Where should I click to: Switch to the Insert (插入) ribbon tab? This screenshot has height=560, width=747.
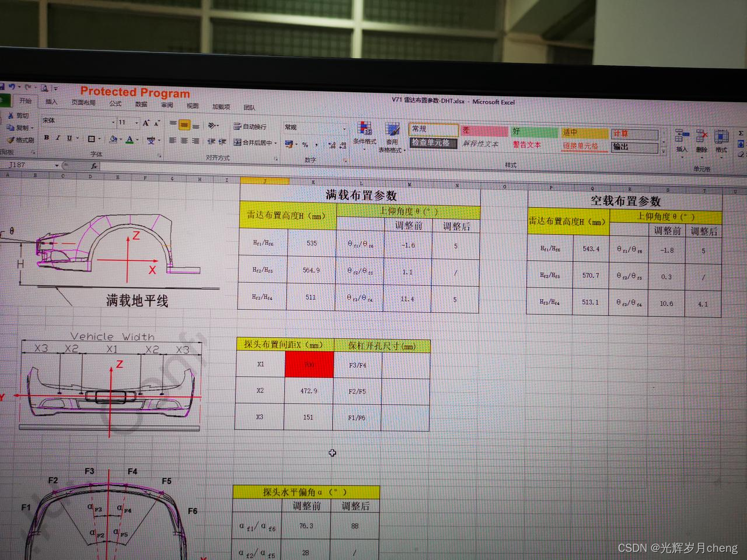(x=51, y=101)
